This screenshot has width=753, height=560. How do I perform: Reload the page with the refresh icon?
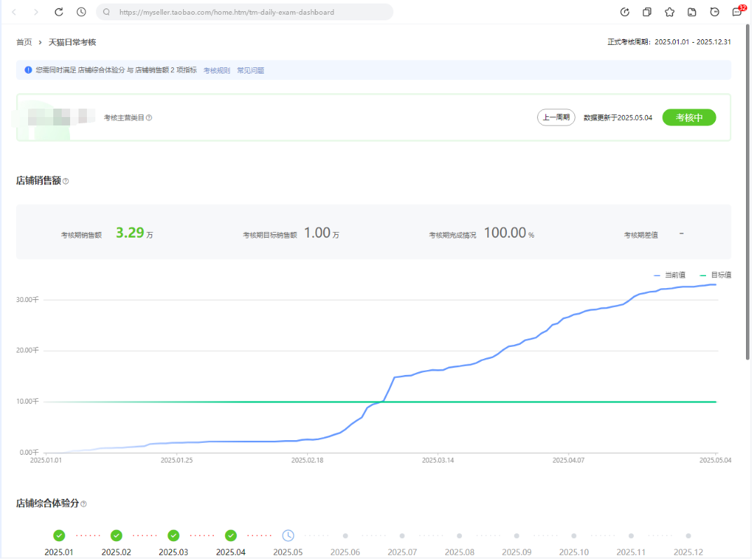(59, 12)
